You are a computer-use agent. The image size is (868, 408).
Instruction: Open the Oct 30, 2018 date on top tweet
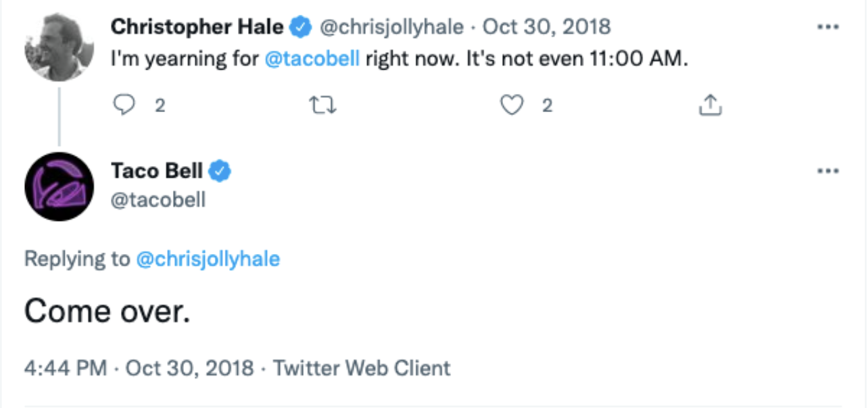tap(546, 27)
